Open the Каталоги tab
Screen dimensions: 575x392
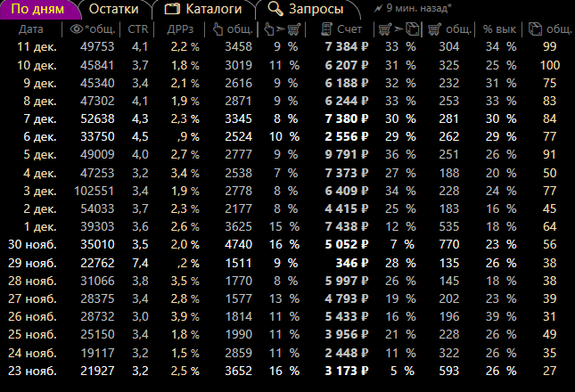pos(203,9)
